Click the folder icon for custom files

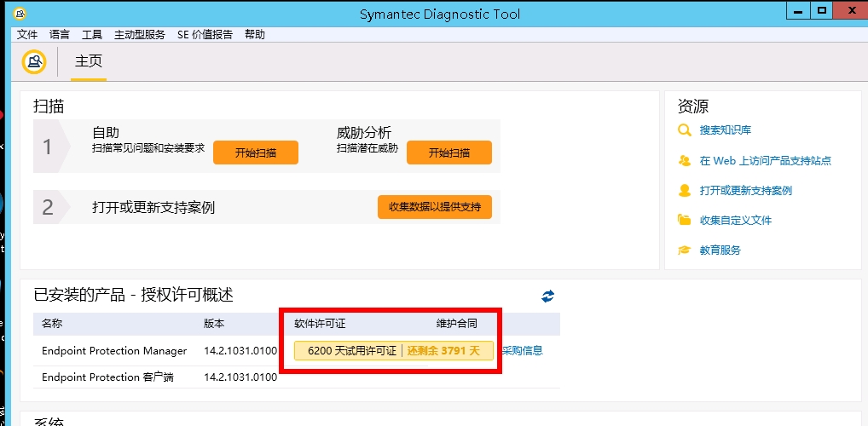pyautogui.click(x=685, y=220)
